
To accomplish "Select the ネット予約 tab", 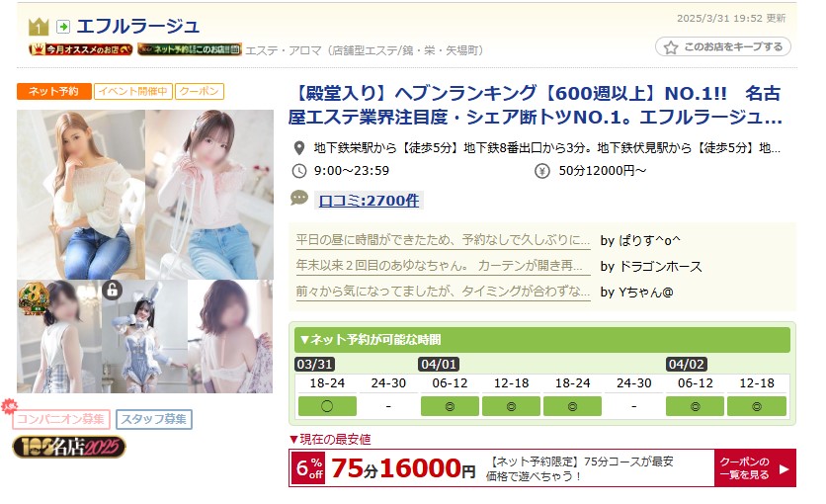I will point(53,91).
